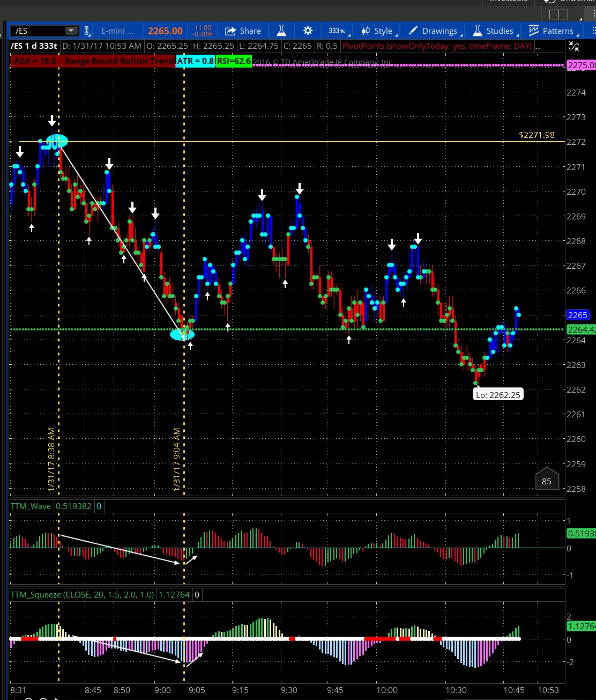Image resolution: width=596 pixels, height=700 pixels.
Task: Click the collapse arrows icon below Patterns
Action: click(x=573, y=46)
